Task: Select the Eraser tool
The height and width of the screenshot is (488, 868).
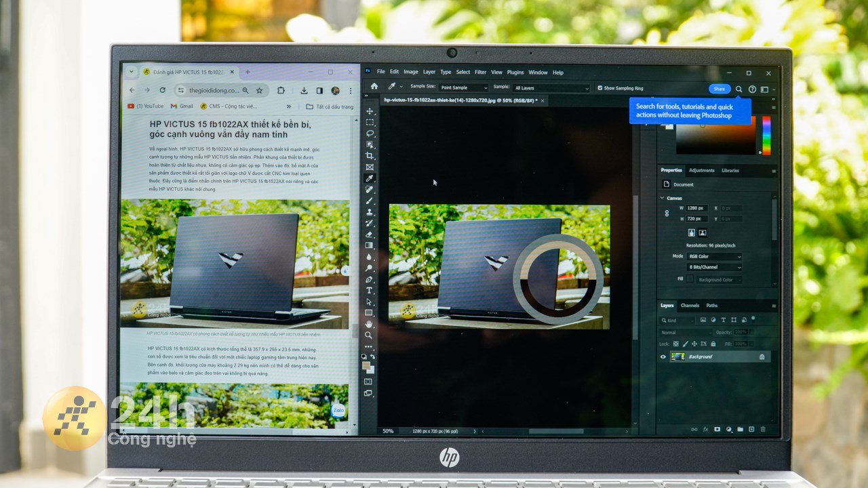Action: (370, 235)
